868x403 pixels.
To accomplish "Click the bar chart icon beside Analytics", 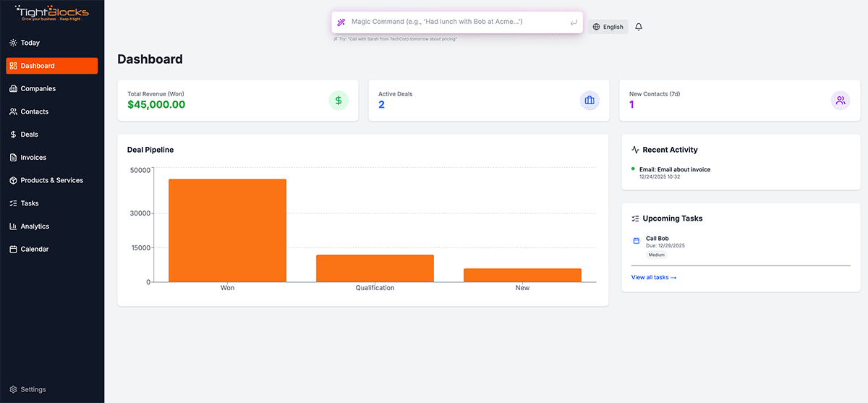I will click(x=13, y=226).
